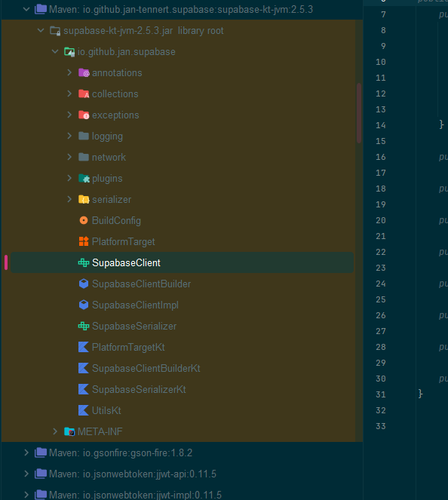Open the SupabaseClientBuilderKt file

[x=146, y=368]
